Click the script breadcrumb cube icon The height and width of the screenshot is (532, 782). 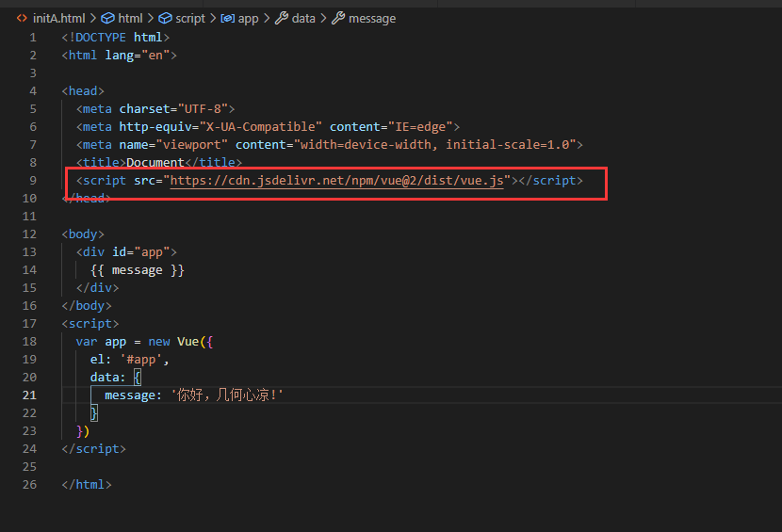tap(165, 19)
